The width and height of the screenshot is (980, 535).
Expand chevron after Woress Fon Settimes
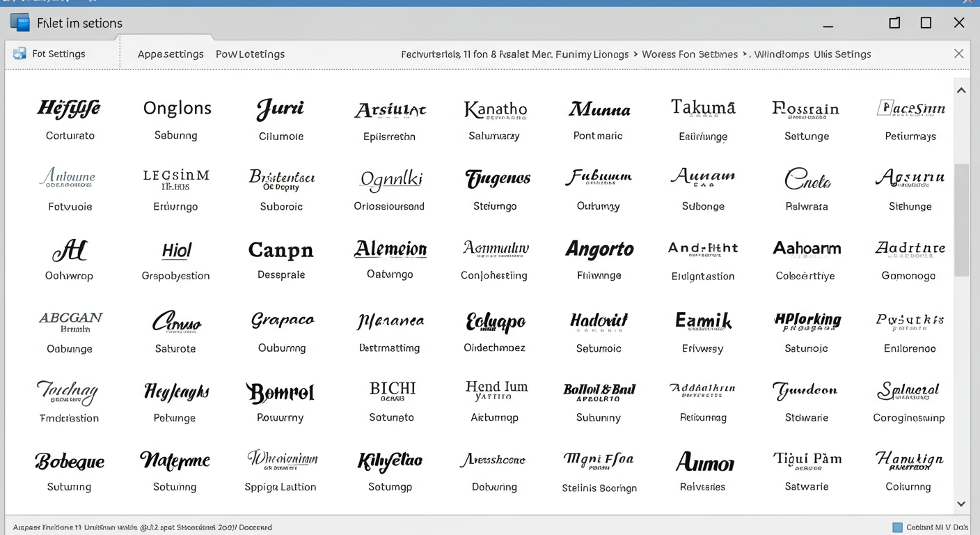pyautogui.click(x=745, y=54)
